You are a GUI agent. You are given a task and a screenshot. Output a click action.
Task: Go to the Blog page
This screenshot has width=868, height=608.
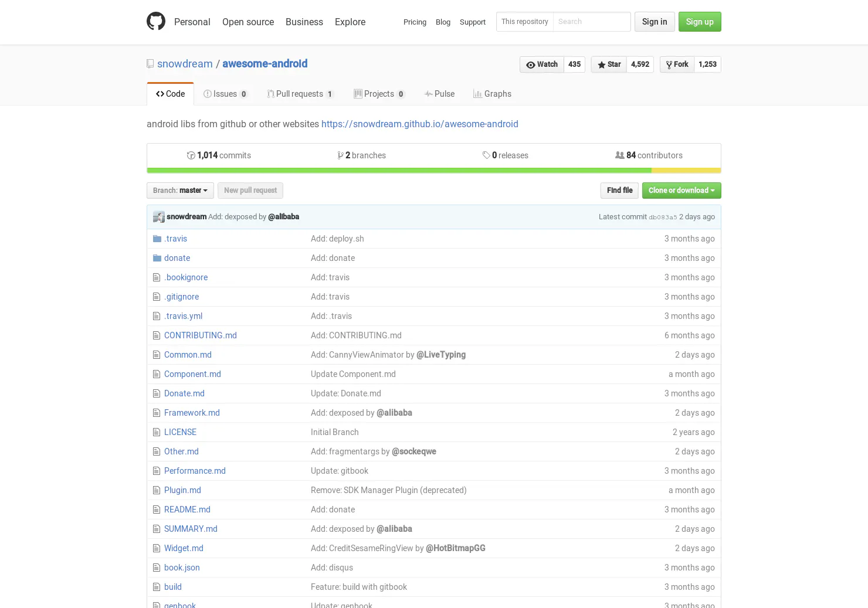(443, 22)
